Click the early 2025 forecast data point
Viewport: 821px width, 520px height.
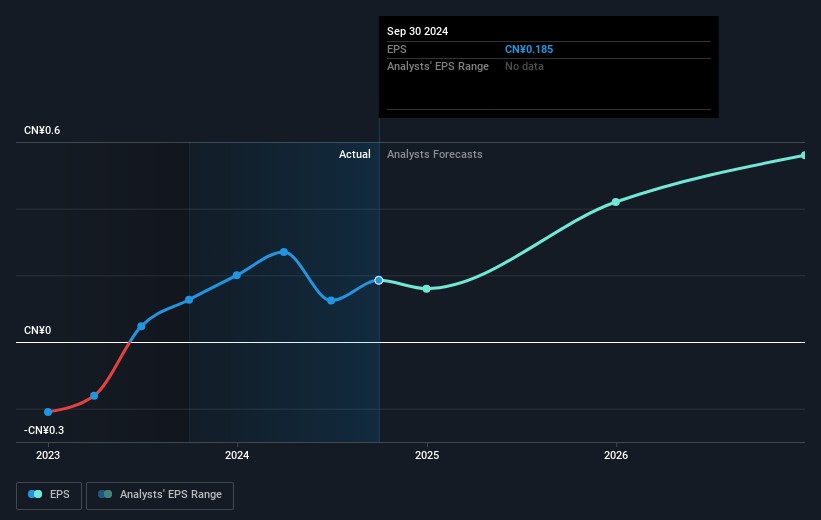427,289
